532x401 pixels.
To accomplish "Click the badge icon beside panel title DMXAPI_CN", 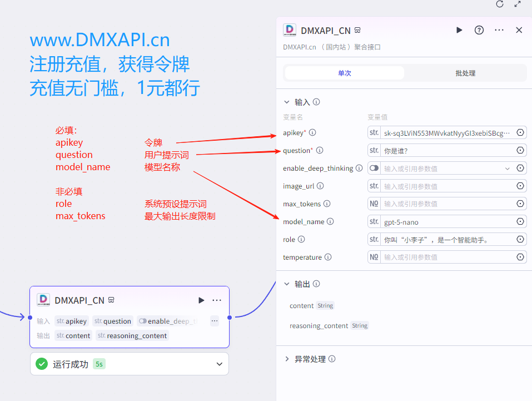I will (x=357, y=30).
